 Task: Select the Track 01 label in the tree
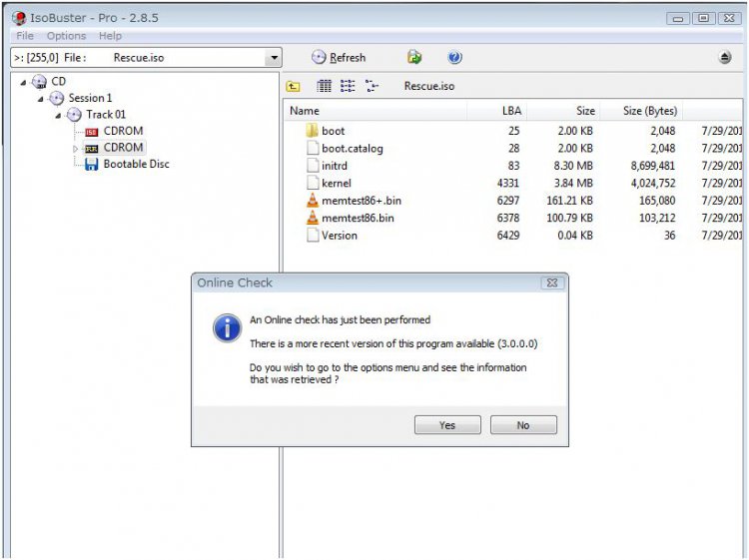tap(106, 115)
